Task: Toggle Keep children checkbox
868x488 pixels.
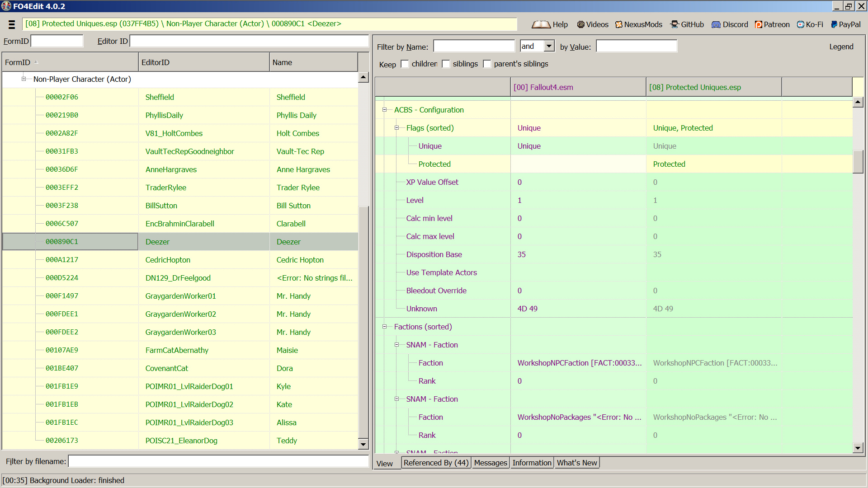Action: pyautogui.click(x=405, y=64)
